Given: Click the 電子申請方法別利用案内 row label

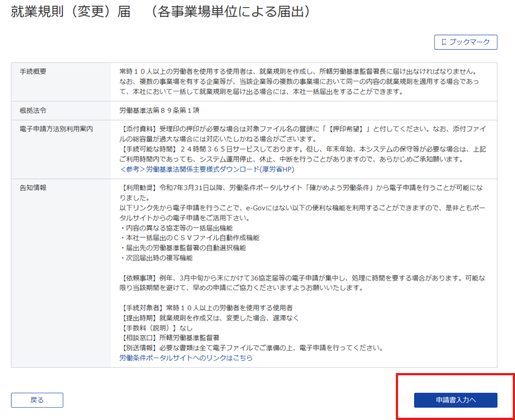Looking at the screenshot, I should (x=56, y=129).
